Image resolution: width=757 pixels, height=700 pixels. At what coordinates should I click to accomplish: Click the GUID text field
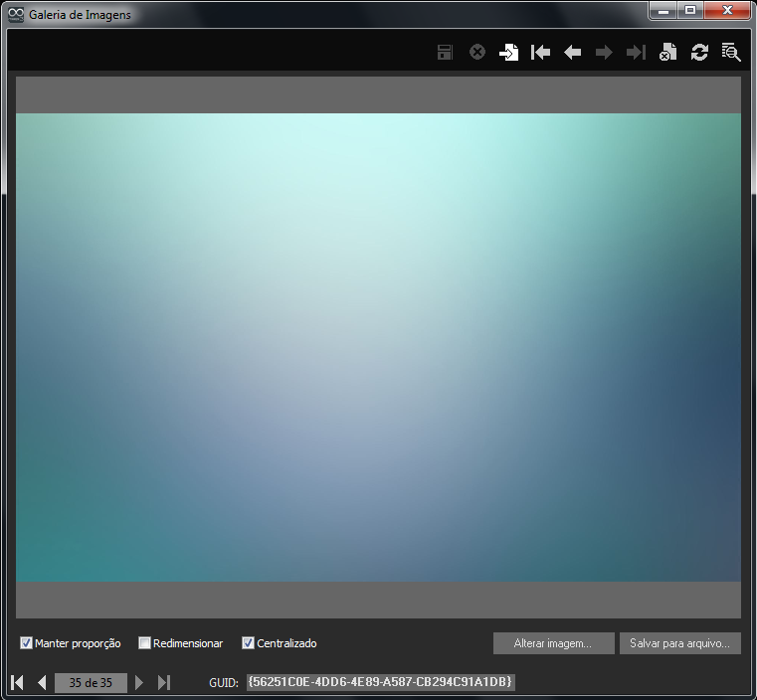tap(380, 682)
